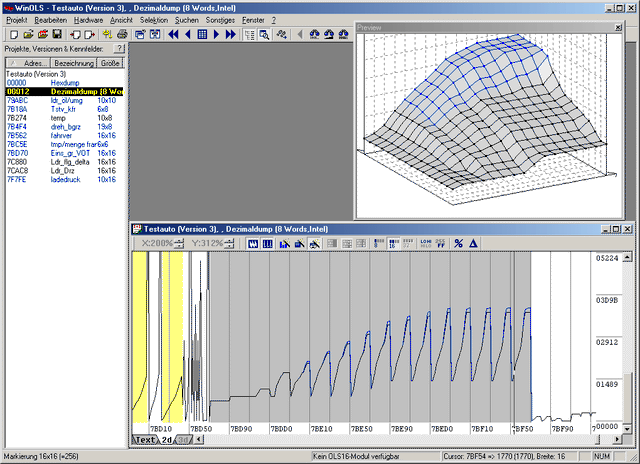This screenshot has height=464, width=640.
Task: Click the horizontal scrollbar of the graph
Action: (x=400, y=439)
